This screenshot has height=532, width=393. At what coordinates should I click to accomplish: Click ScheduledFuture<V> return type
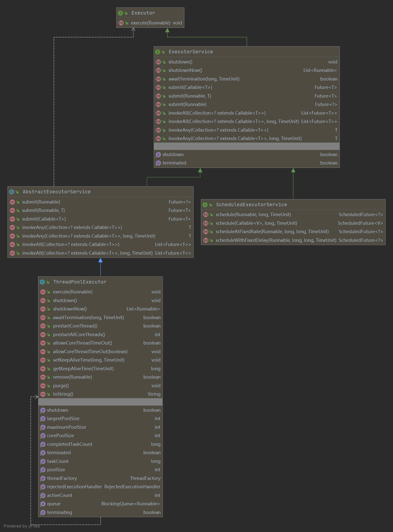coord(360,223)
